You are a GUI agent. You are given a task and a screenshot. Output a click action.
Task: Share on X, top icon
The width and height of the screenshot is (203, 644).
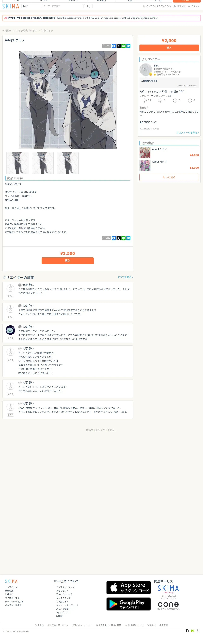pyautogui.click(x=119, y=46)
